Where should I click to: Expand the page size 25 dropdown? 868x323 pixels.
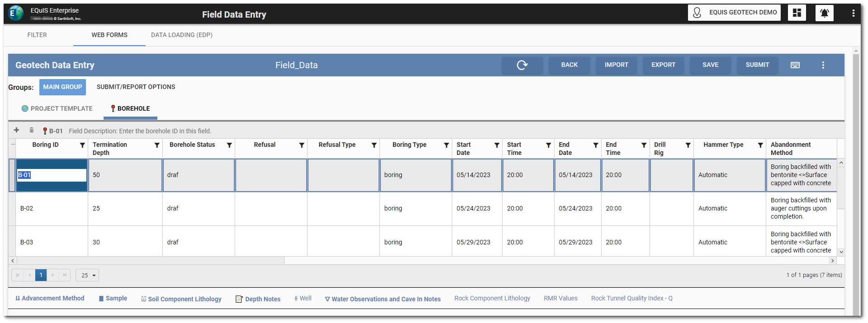pos(87,275)
